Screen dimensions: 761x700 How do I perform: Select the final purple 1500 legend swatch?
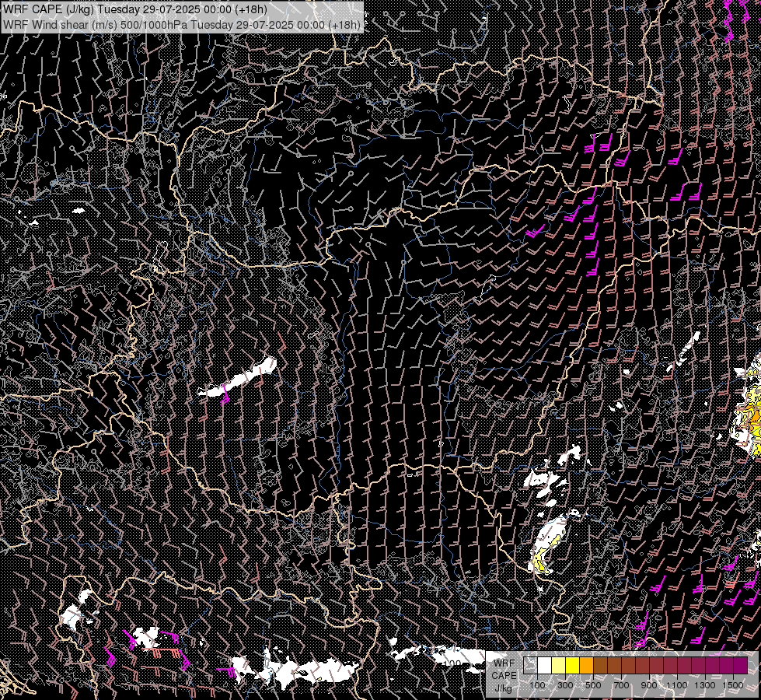tap(741, 665)
